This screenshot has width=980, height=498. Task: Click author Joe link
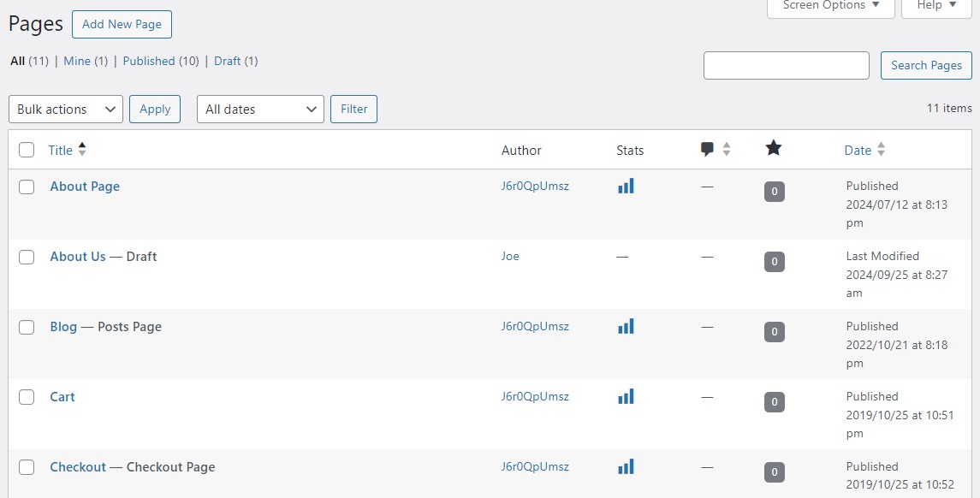[x=510, y=256]
